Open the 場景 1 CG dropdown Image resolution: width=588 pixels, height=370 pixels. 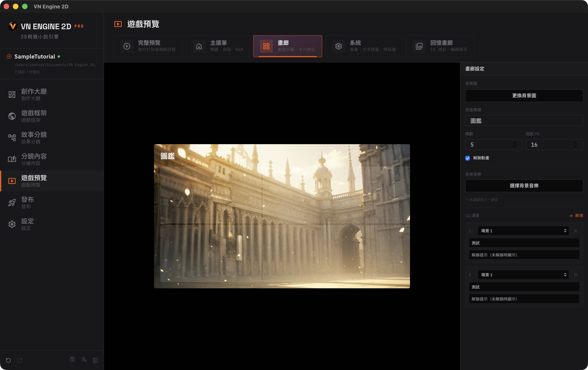tap(523, 231)
